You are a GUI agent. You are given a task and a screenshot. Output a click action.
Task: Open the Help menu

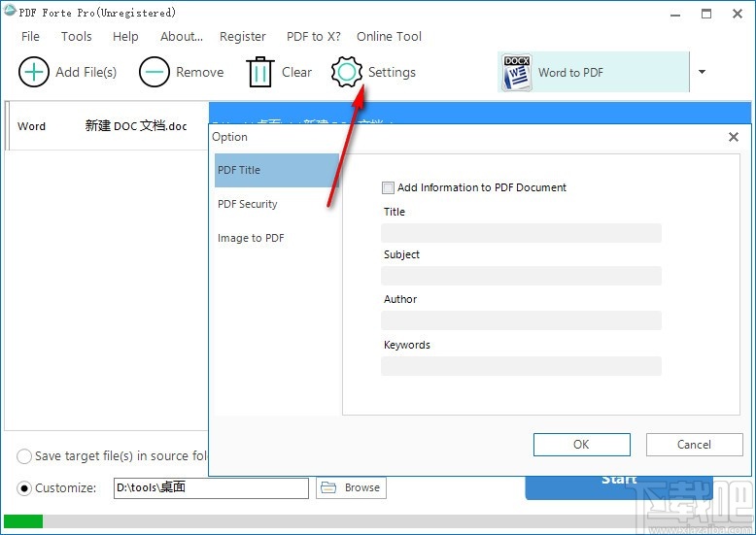point(125,36)
